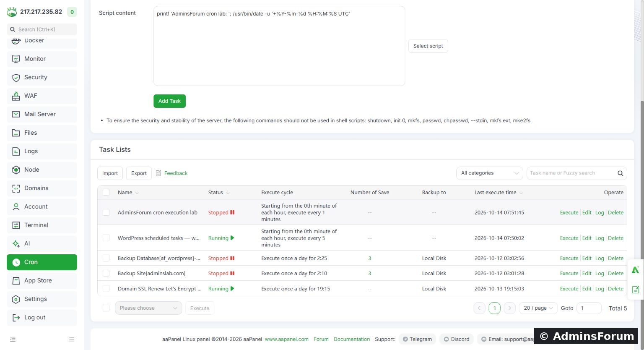Click the Goto page number field

[x=589, y=308]
